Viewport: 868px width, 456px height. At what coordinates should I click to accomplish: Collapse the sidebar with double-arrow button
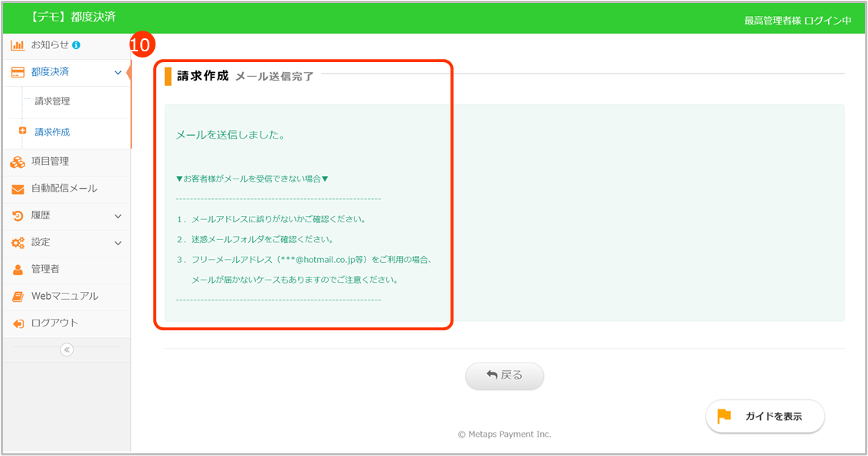pos(67,349)
